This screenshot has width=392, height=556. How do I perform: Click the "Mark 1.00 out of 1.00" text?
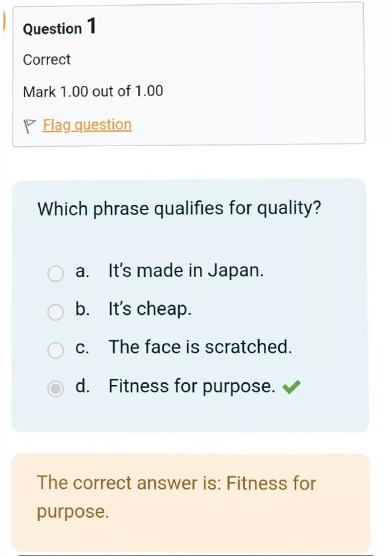93,91
